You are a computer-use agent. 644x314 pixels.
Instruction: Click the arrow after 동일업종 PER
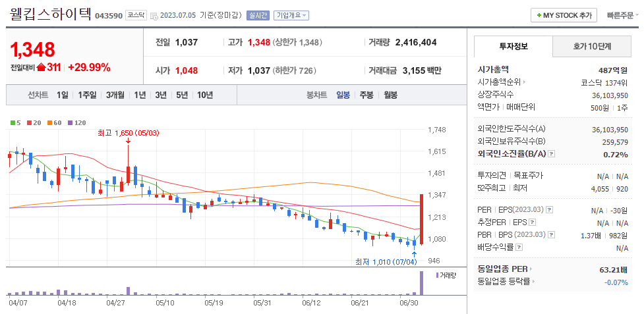tap(531, 269)
